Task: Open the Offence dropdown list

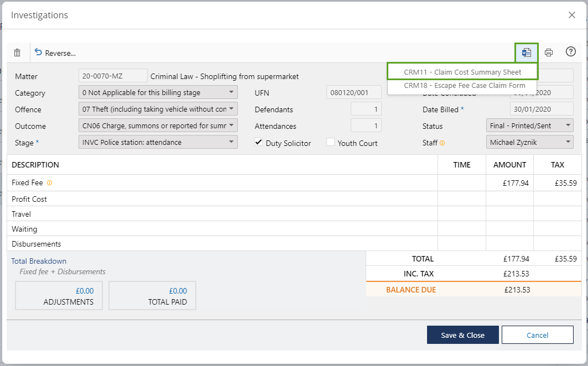Action: (x=158, y=109)
